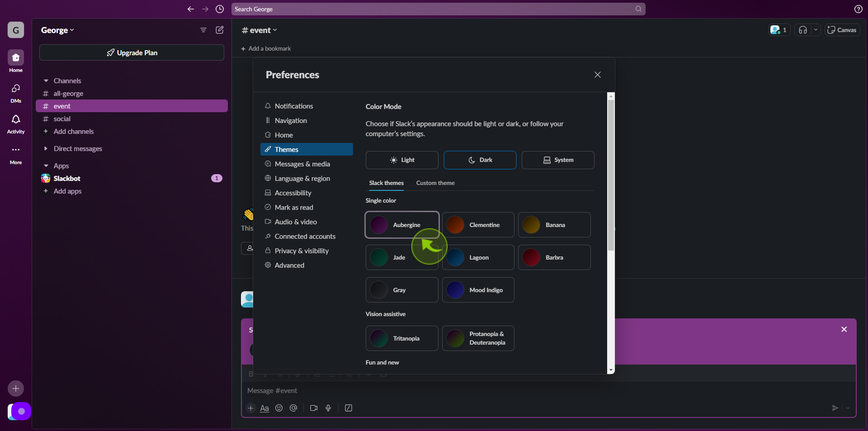Choose Protanopia & Deuteranopia theme

coord(478,338)
